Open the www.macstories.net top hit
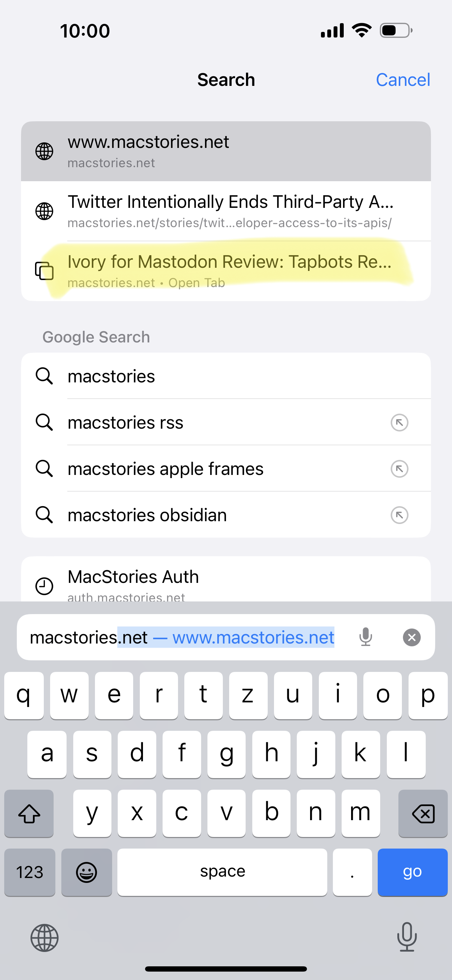 pos(226,151)
